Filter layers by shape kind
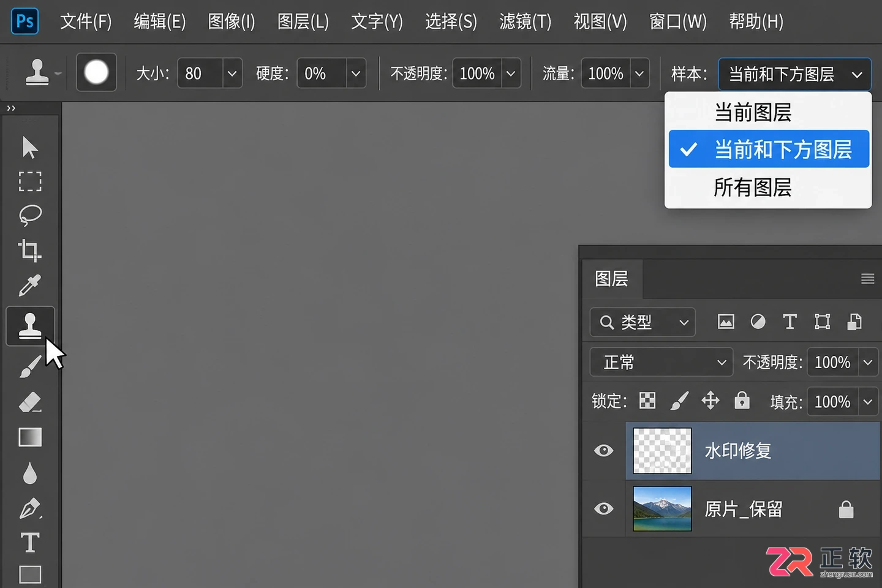This screenshot has width=882, height=588. [822, 322]
